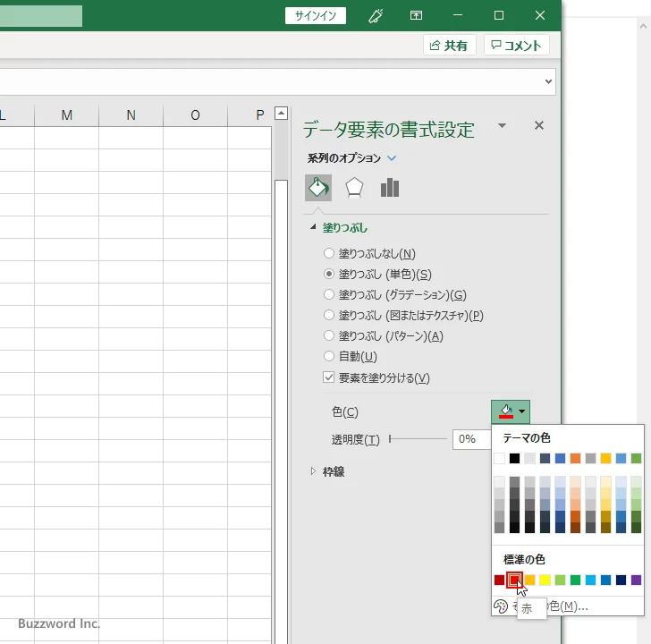Open the Effects pentagon icon tab
The width and height of the screenshot is (651, 644).
coord(354,188)
